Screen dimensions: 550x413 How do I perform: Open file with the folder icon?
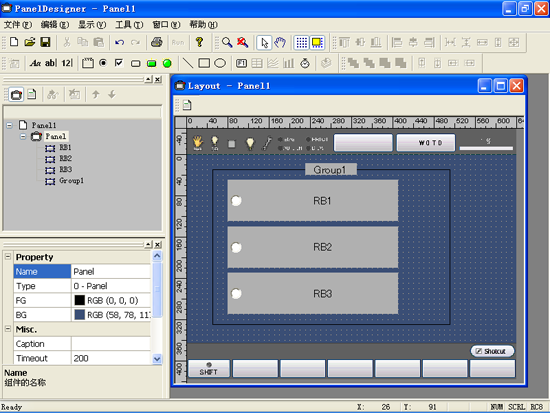point(30,42)
